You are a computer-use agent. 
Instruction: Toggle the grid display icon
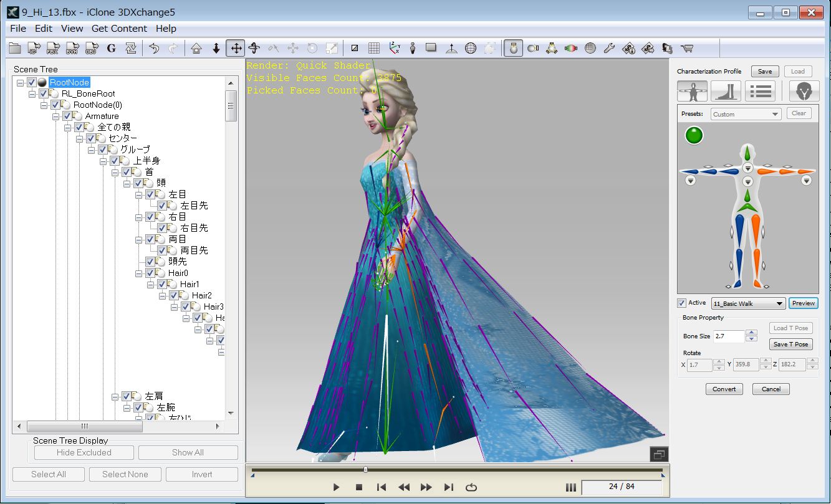(374, 48)
